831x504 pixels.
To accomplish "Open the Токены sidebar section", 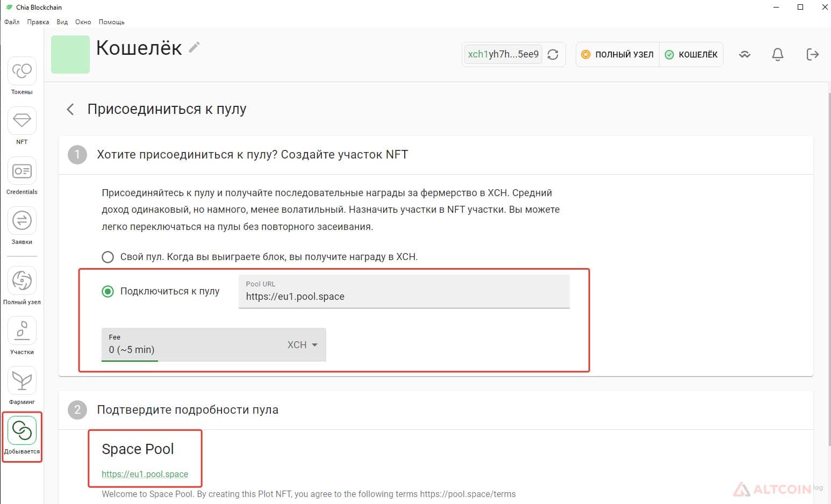I will (22, 76).
